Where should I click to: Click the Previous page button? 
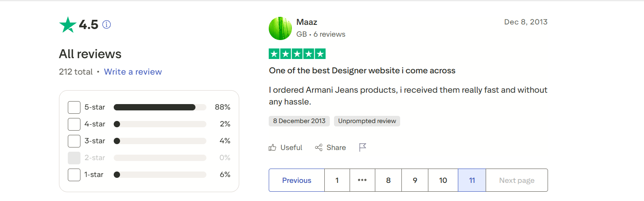(x=297, y=180)
